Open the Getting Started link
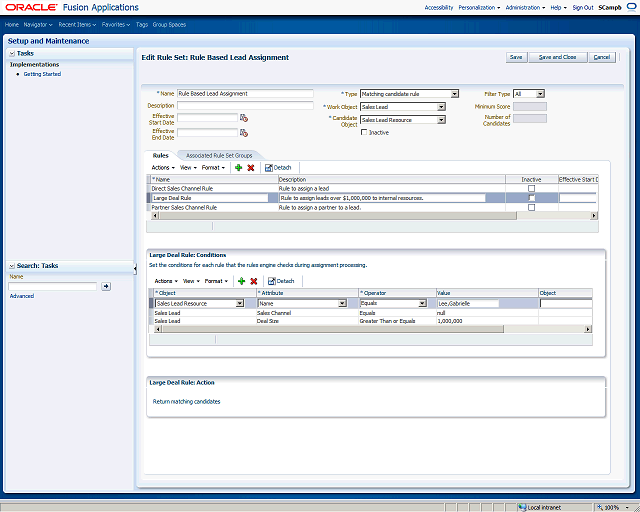640x512 pixels. [x=42, y=74]
